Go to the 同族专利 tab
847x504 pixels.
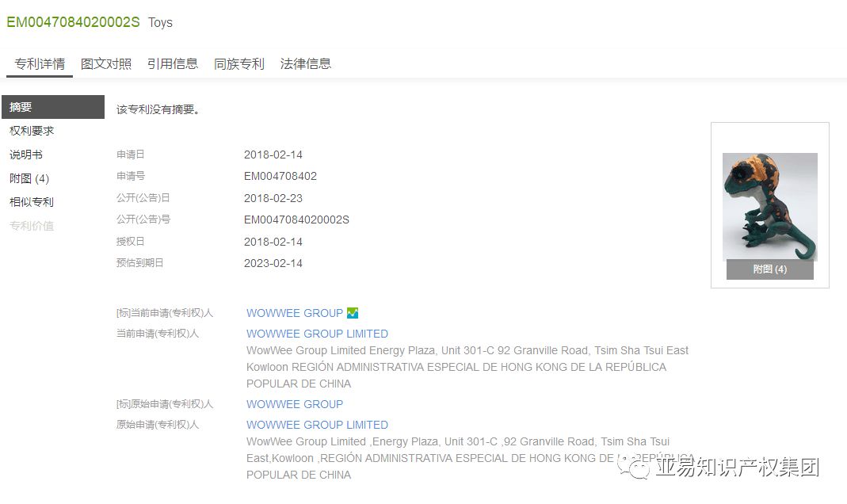click(x=239, y=64)
